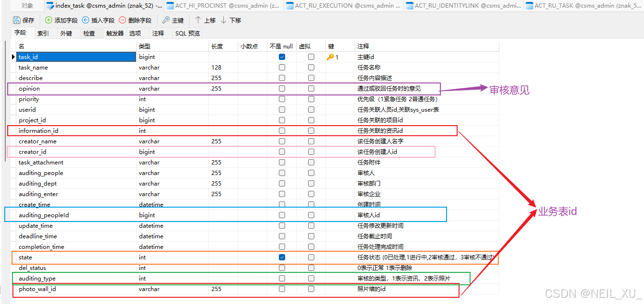Viewport: 644px width, 304px height.
Task: Select the userid field name cell
Action: pos(76,109)
